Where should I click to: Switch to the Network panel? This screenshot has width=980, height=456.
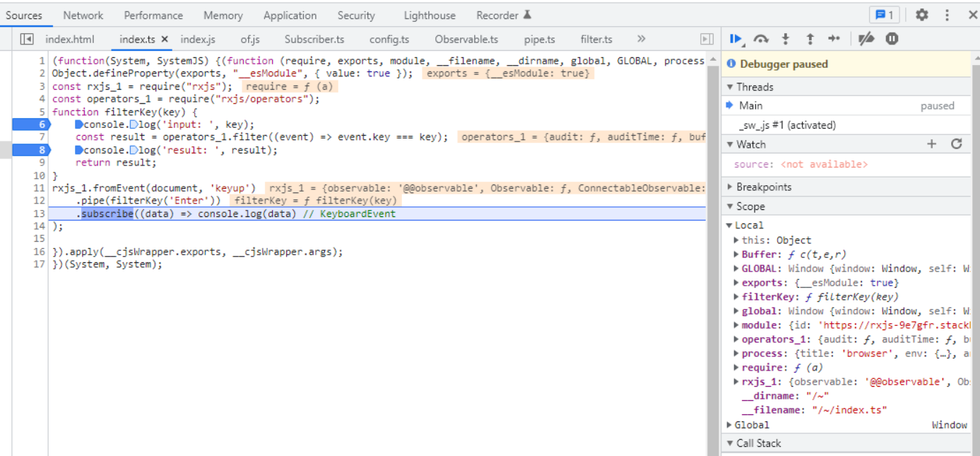83,15
